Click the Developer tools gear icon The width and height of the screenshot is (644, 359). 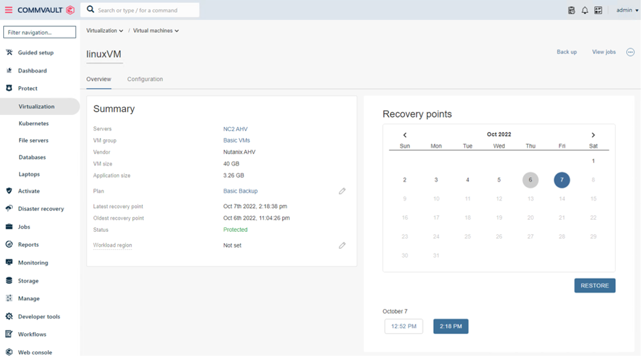pos(9,317)
